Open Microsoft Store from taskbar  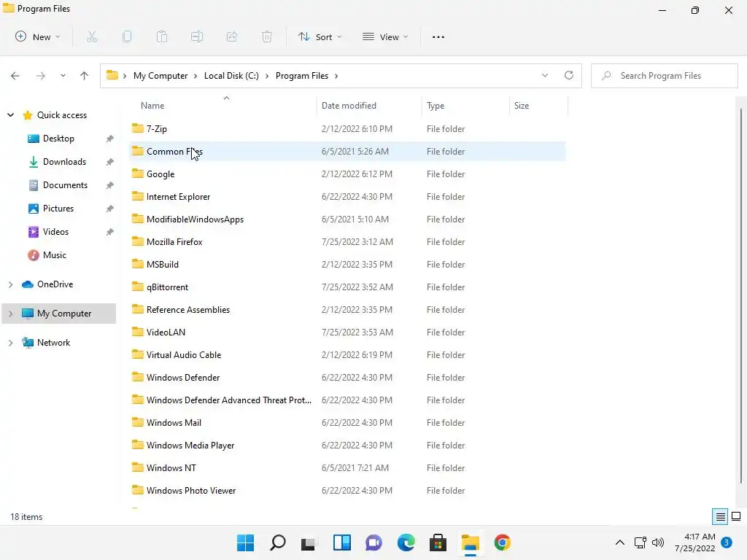pos(438,542)
